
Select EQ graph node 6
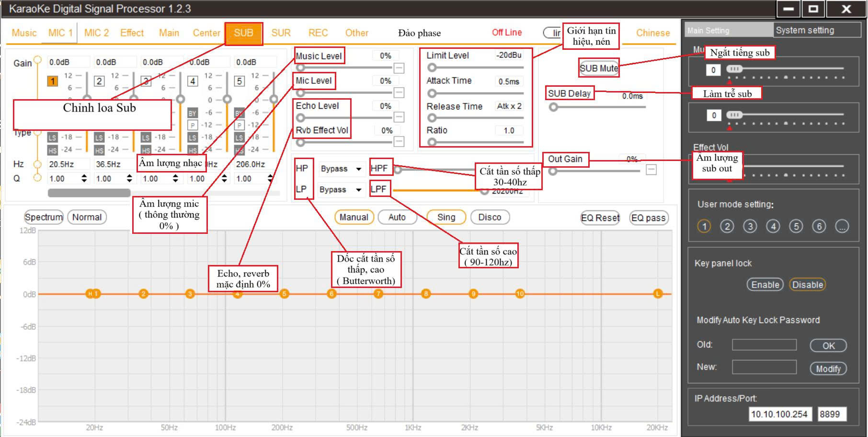point(331,294)
